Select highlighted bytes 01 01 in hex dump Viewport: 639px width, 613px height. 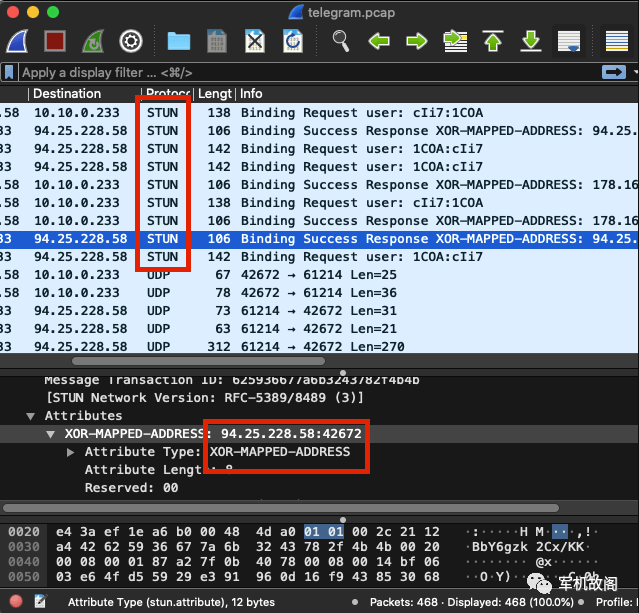click(x=324, y=531)
